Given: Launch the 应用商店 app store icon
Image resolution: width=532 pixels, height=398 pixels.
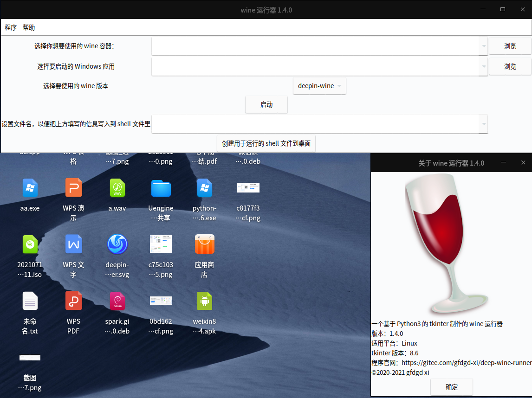Looking at the screenshot, I should pos(204,244).
